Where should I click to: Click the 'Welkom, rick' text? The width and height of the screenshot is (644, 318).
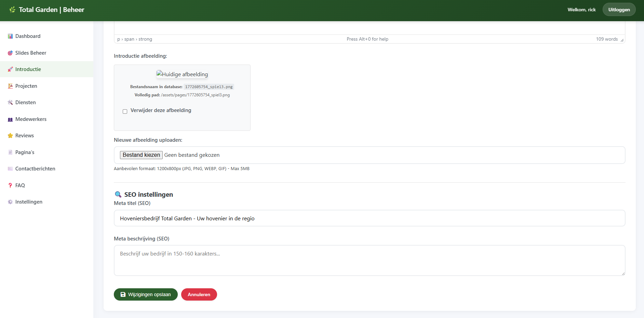pos(581,10)
